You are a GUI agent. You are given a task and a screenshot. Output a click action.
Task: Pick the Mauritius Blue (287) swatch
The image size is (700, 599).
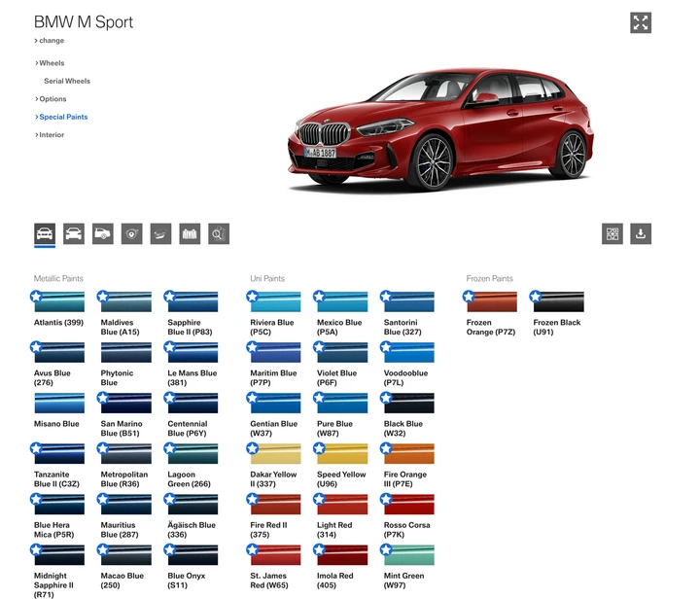125,505
